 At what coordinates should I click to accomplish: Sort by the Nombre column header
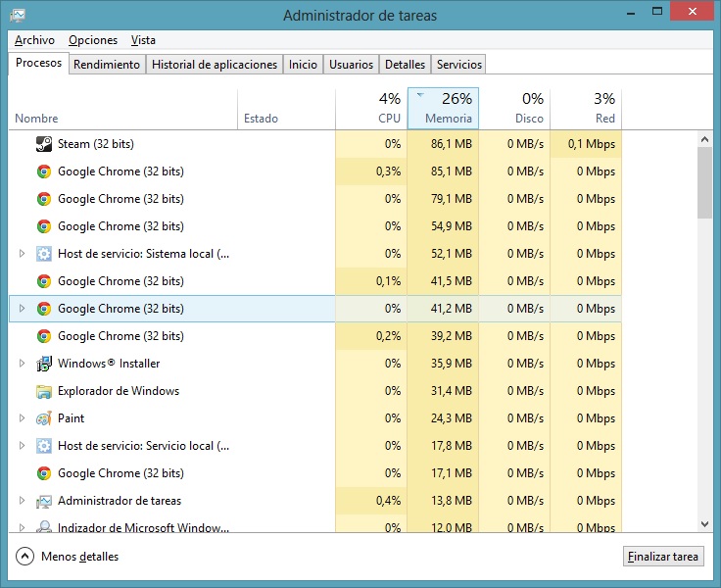[x=122, y=109]
